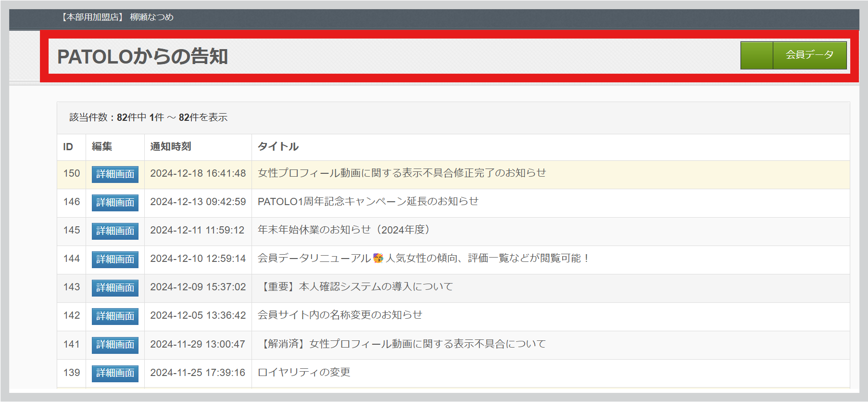This screenshot has width=868, height=402.
Task: Open 詳細画面 for notice ID 143
Action: point(115,288)
